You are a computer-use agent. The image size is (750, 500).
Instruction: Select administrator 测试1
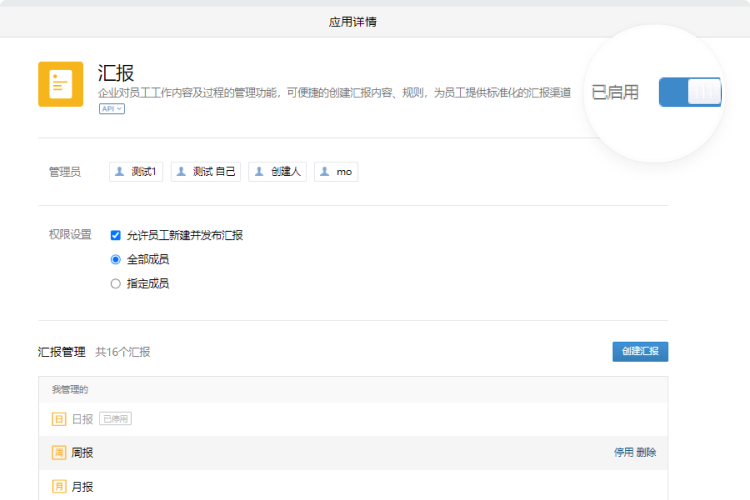click(x=136, y=172)
